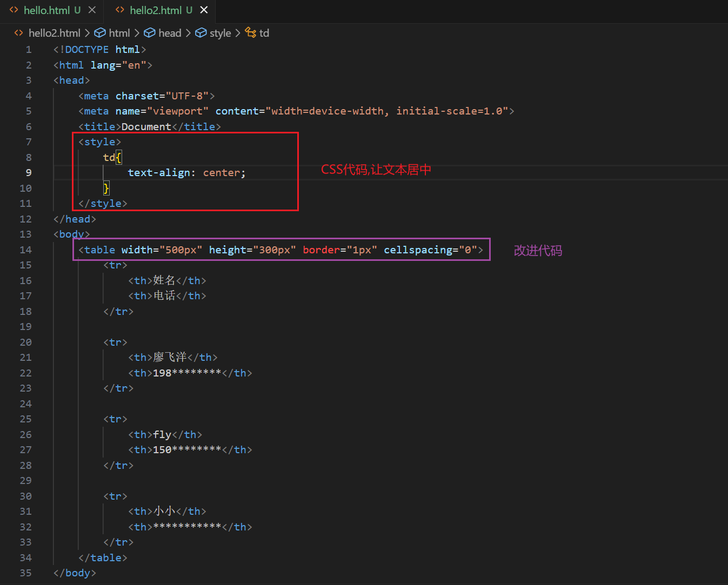Click line number 9 in gutter

[29, 173]
